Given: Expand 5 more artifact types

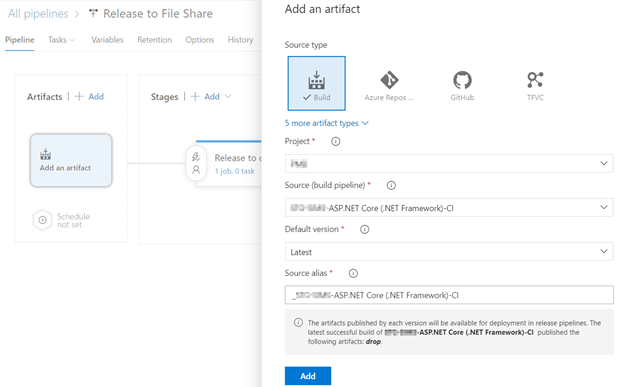Looking at the screenshot, I should (326, 123).
